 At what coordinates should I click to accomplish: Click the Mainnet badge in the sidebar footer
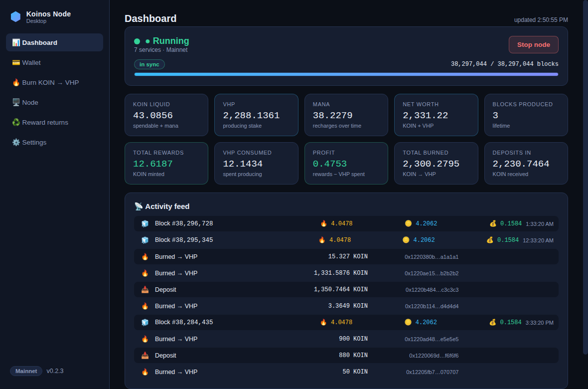[26, 371]
